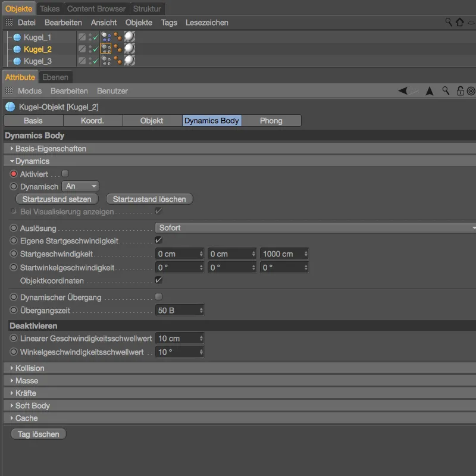Click the home icon in the Object Manager

459,22
